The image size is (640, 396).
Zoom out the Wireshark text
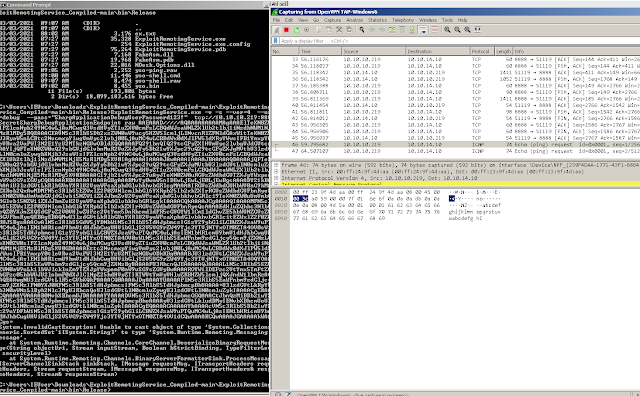click(x=457, y=30)
